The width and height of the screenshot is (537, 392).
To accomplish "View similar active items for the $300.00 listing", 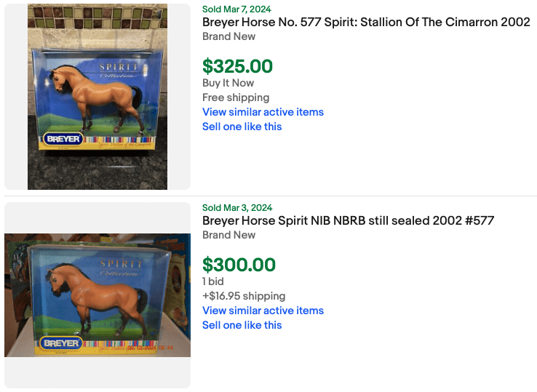I will point(263,311).
